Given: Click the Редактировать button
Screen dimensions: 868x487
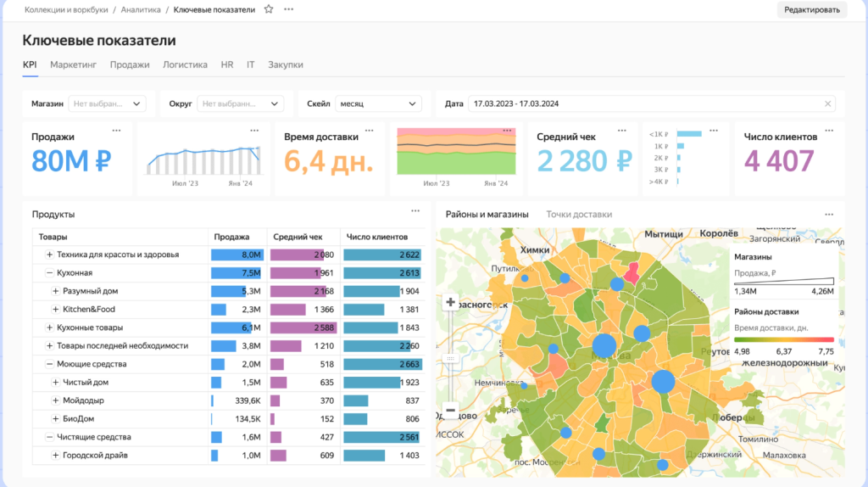Looking at the screenshot, I should tap(811, 9).
